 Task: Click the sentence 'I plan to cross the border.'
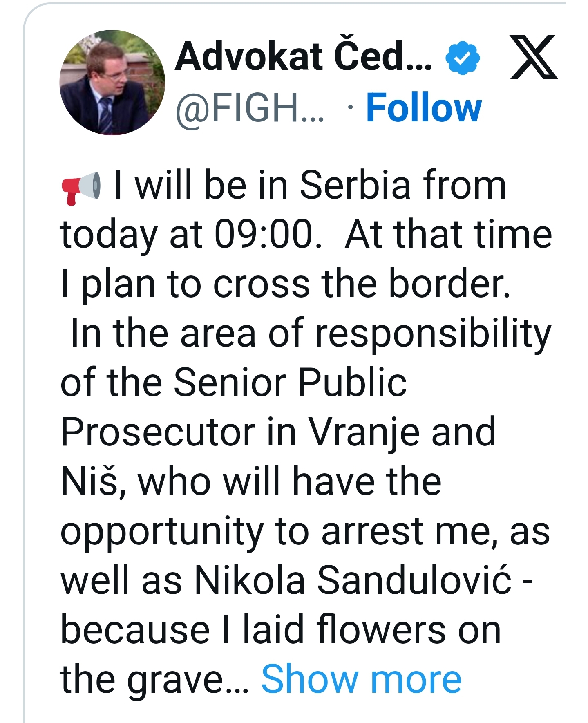click(286, 284)
